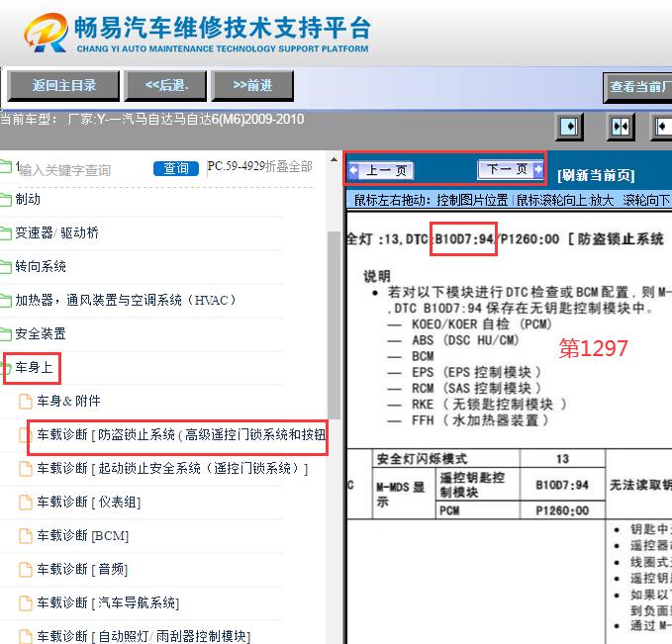Viewport: 672px width, 644px height.
Task: Click the document icon beside 车载诊断 [汽车导航系统]
Action: pos(26,603)
